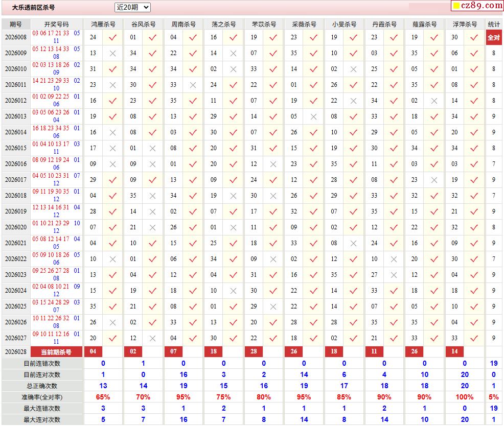Click the 周南杀号 cross mark for row 2026011
Image resolution: width=504 pixels, height=426 pixels.
tap(193, 85)
